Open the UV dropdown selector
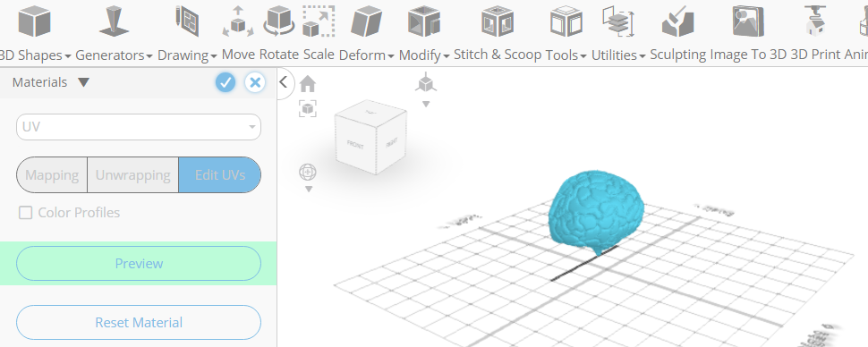This screenshot has width=868, height=347. click(x=139, y=127)
